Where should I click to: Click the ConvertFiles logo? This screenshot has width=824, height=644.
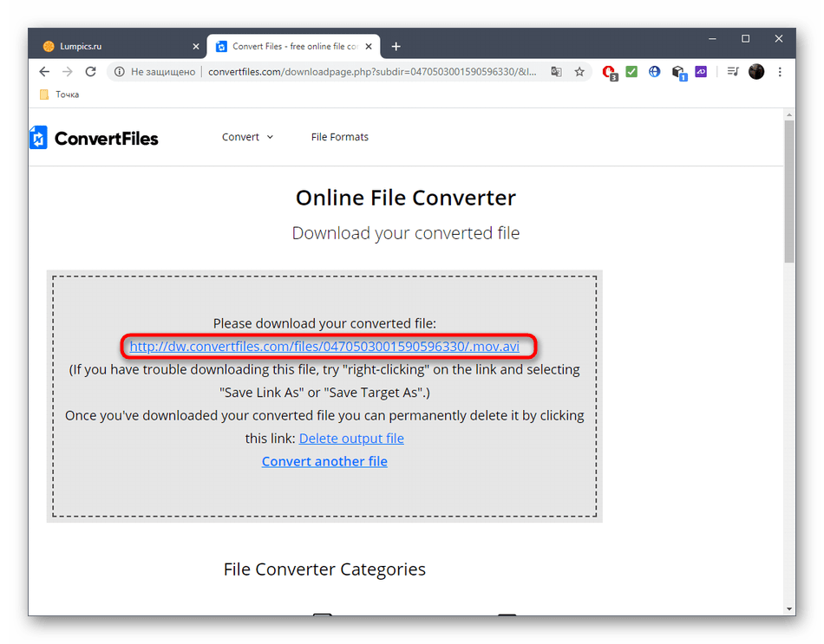(x=94, y=138)
